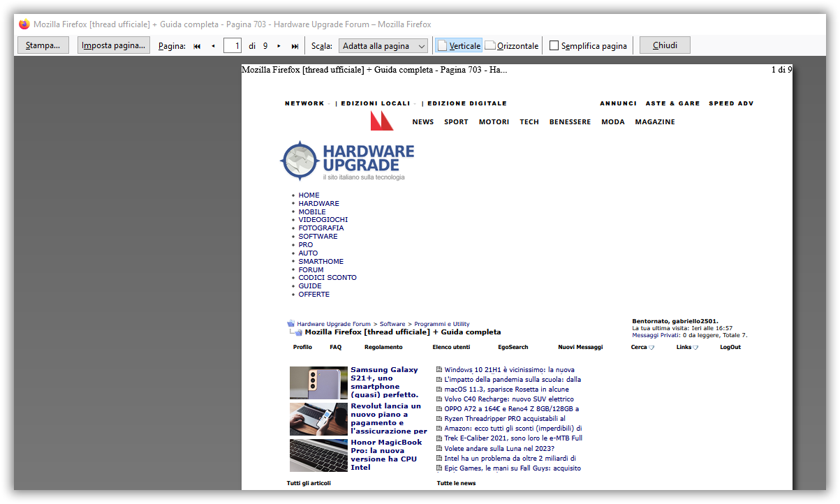Image resolution: width=840 pixels, height=504 pixels.
Task: Click MODA in the top navigation
Action: click(x=613, y=122)
